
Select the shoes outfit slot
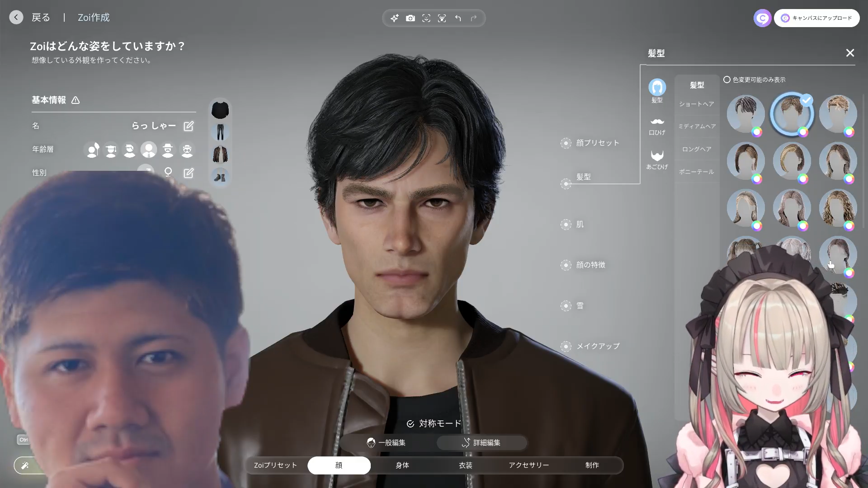point(220,177)
